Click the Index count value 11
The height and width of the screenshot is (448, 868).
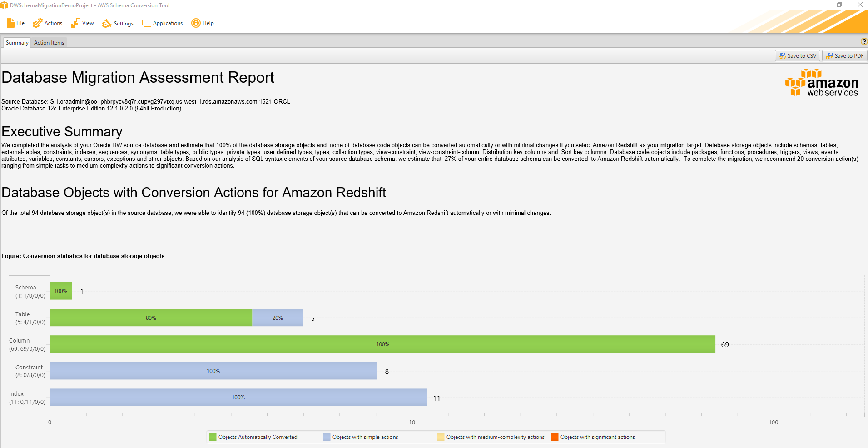click(x=436, y=398)
